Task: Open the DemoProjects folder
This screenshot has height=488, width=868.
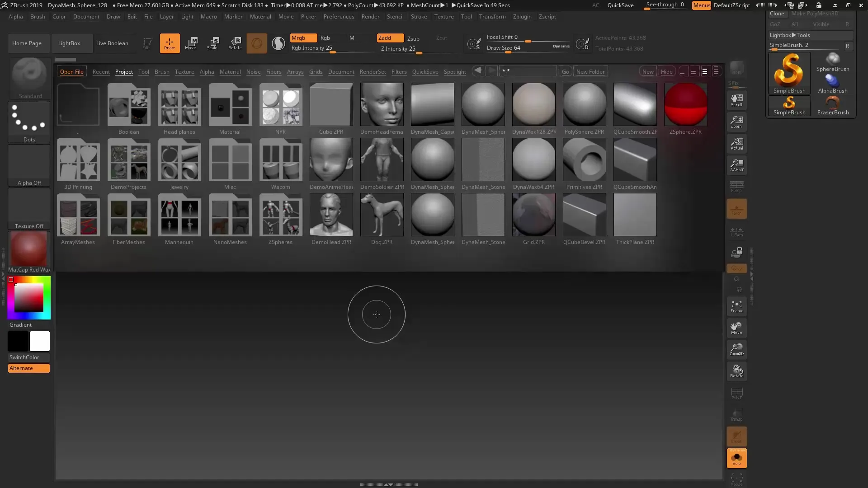Action: click(129, 164)
